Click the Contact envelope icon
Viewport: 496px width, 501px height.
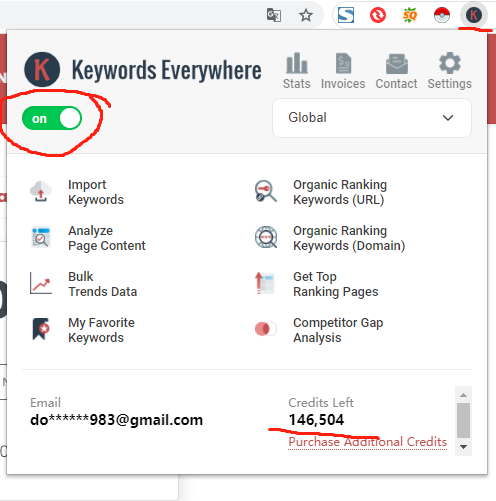[x=397, y=64]
